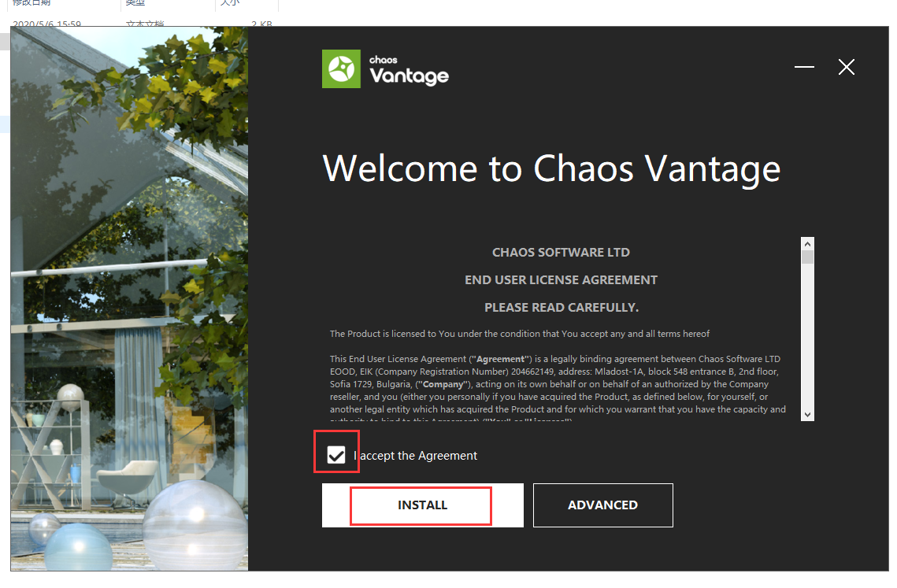Click the 'I accept the Agreement' label
Viewport: 897px width, 588px height.
point(415,455)
